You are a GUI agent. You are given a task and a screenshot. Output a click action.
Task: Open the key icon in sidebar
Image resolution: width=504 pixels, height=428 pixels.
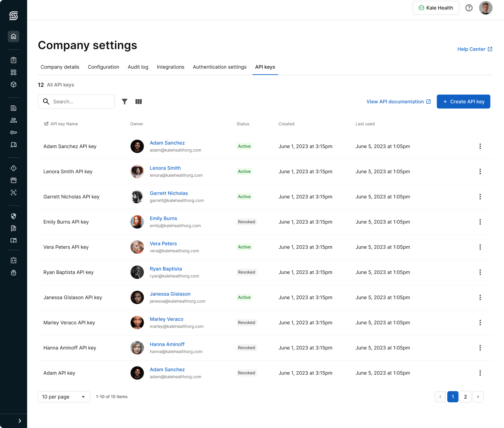[14, 132]
